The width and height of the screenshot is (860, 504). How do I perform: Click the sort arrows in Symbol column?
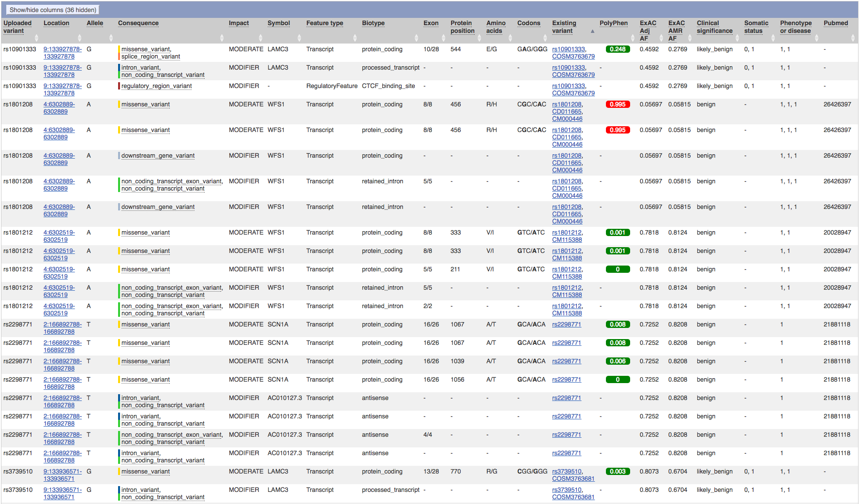[300, 38]
